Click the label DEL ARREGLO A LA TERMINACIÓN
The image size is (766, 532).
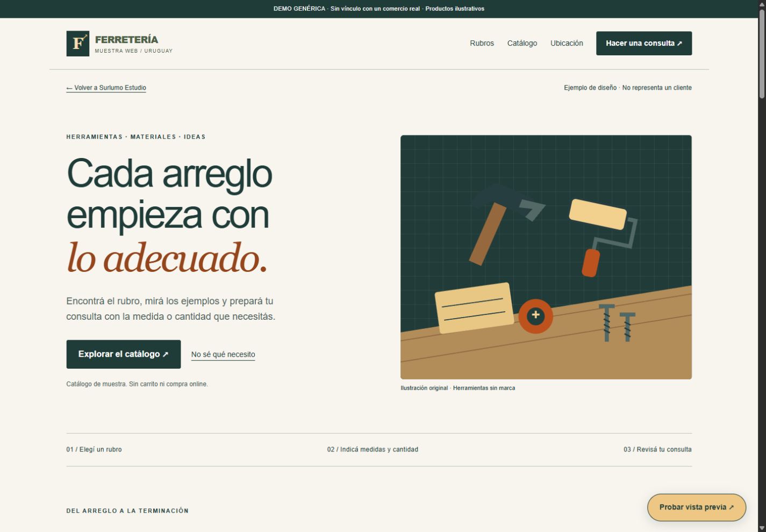(x=127, y=511)
